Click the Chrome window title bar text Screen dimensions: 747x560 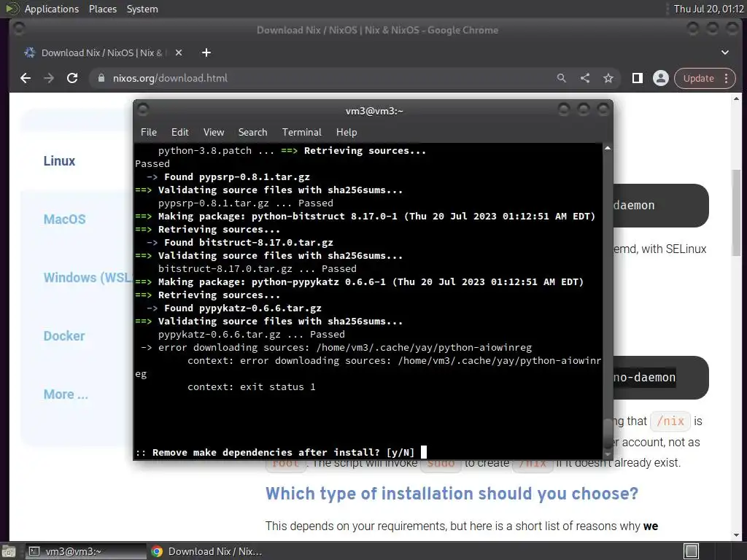tap(377, 30)
